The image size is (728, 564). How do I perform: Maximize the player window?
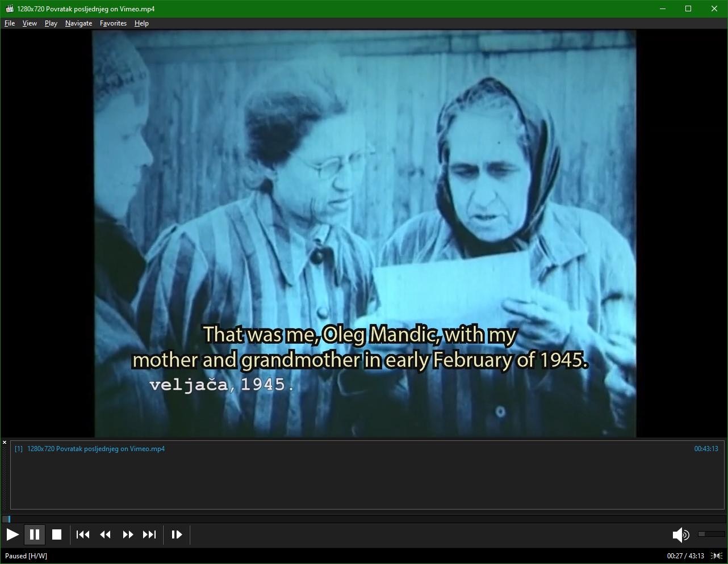click(688, 9)
